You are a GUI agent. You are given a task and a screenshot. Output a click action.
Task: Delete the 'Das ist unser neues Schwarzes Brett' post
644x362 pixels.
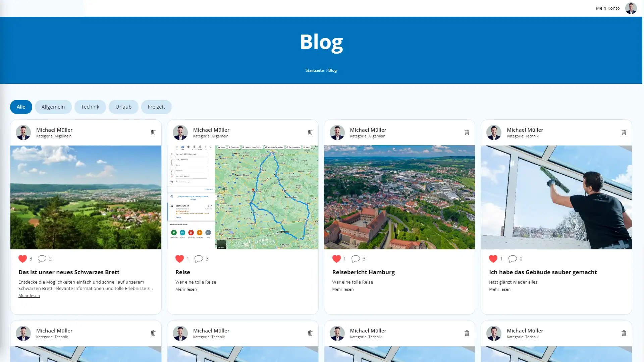153,132
